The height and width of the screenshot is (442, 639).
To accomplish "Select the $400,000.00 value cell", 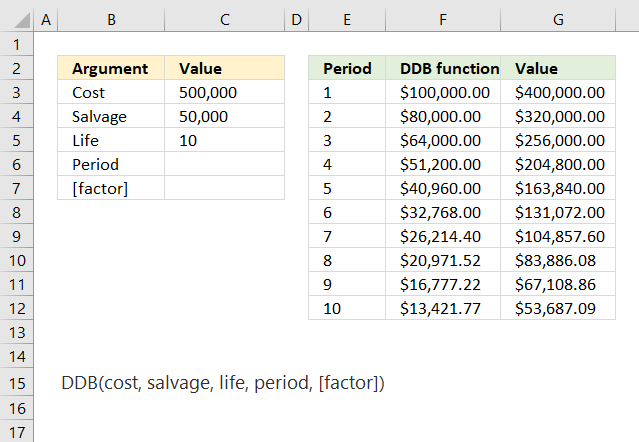I will click(x=558, y=92).
